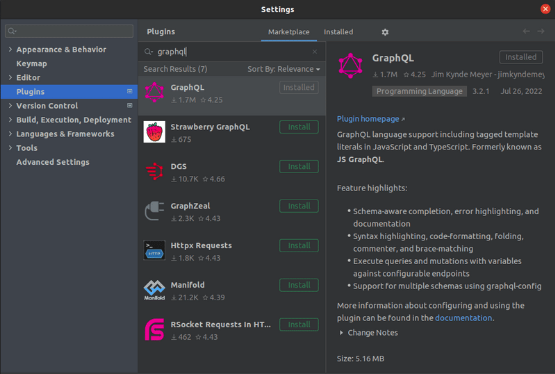This screenshot has height=374, width=555.
Task: Install the GraphZeal plugin
Action: [x=299, y=206]
